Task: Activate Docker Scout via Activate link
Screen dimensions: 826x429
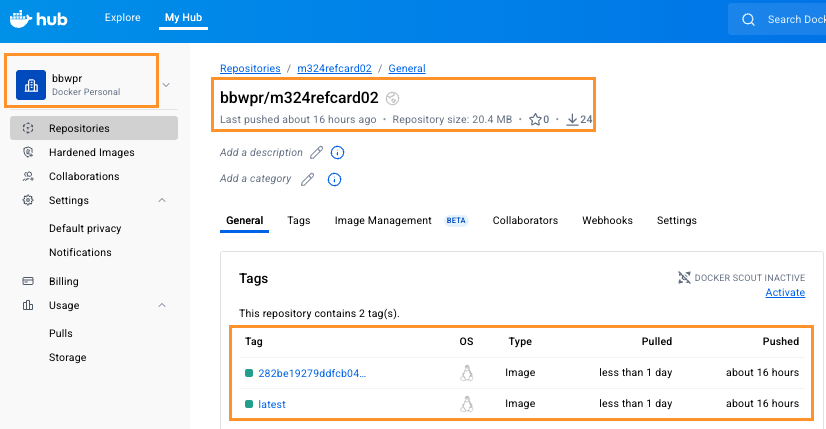Action: click(785, 292)
